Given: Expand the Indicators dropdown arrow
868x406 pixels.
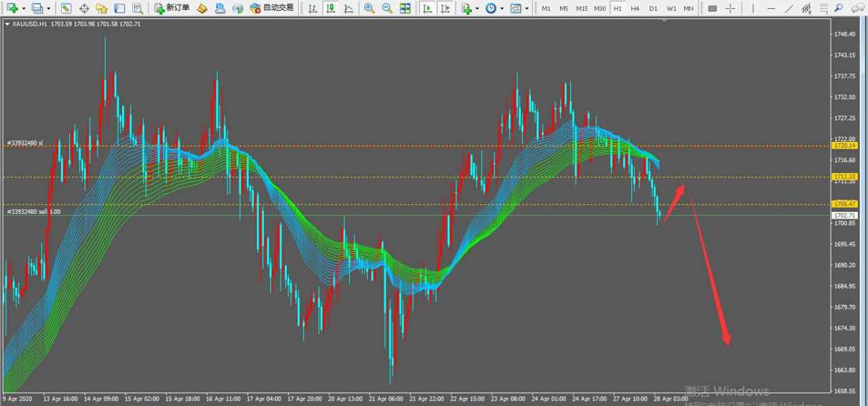Looking at the screenshot, I should (x=477, y=9).
